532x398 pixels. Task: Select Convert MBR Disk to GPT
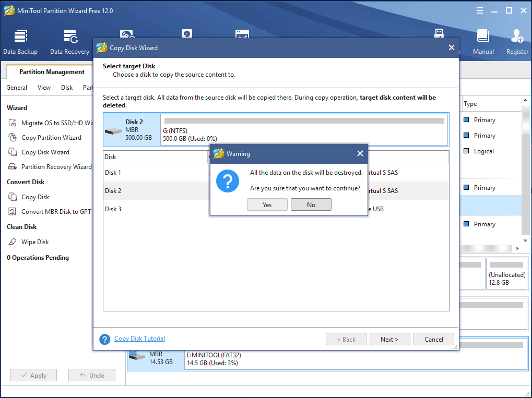click(50, 211)
